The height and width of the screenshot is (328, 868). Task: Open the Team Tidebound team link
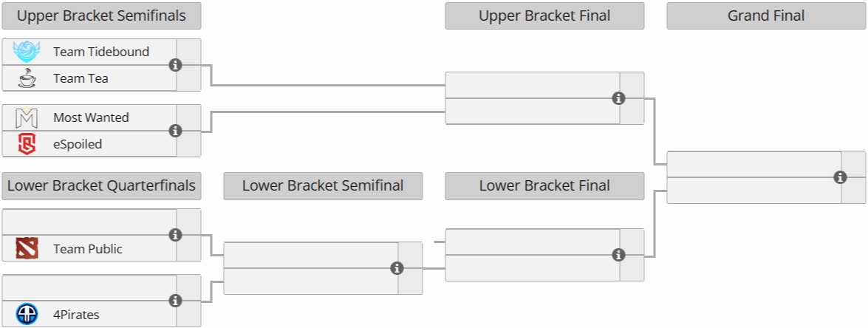(x=101, y=52)
